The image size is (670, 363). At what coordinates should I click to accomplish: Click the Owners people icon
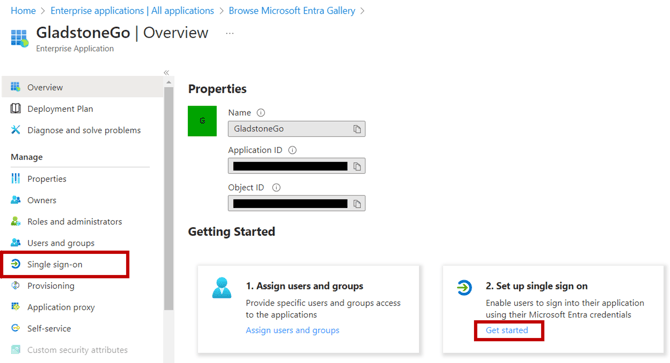pos(15,200)
